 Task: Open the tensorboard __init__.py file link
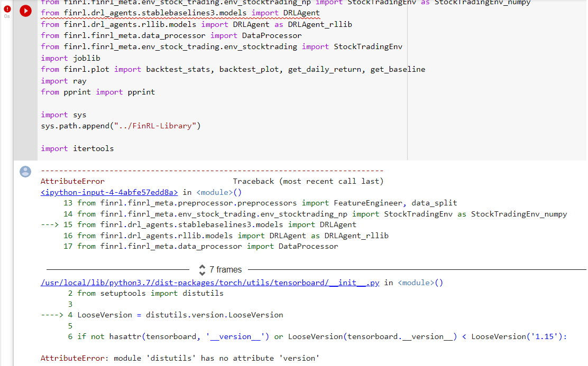point(210,282)
